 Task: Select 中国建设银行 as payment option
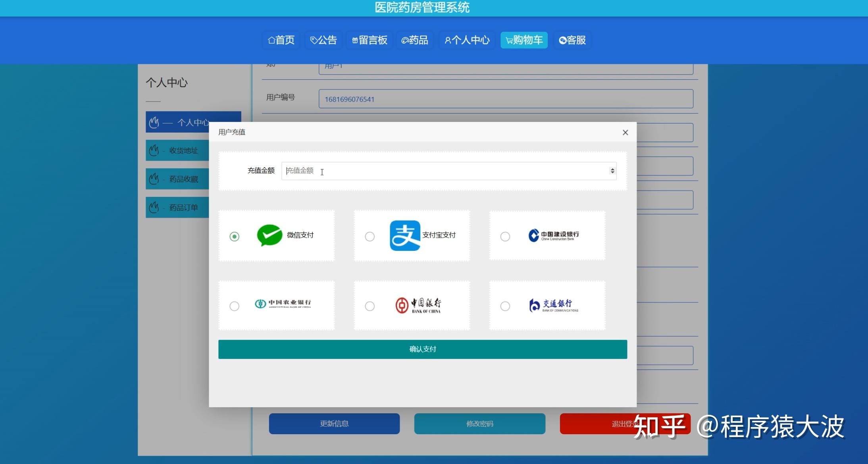pos(505,236)
